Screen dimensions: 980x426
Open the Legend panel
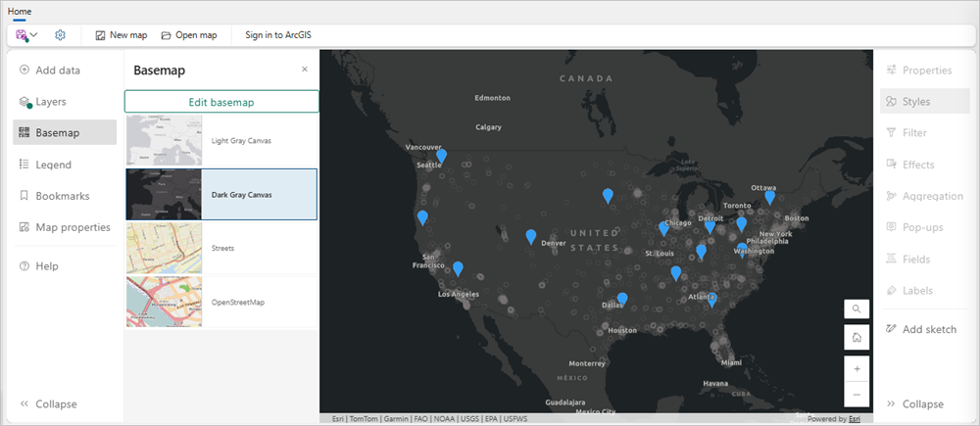65,165
